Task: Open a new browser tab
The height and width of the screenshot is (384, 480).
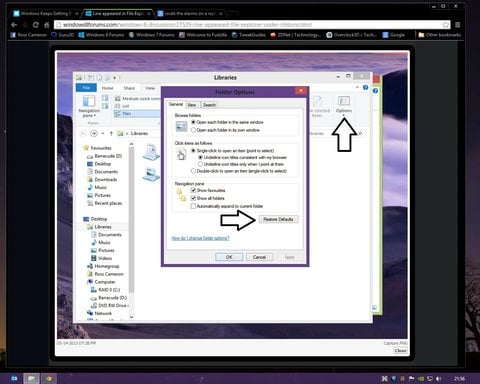Action: coord(233,14)
